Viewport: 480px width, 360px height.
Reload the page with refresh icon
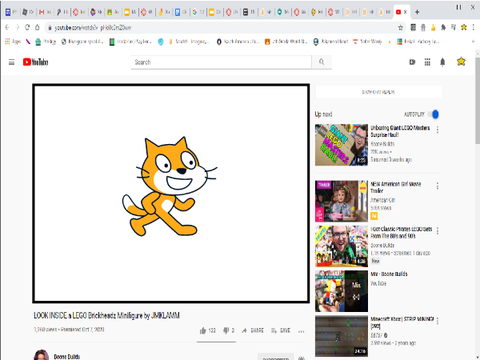(x=27, y=27)
